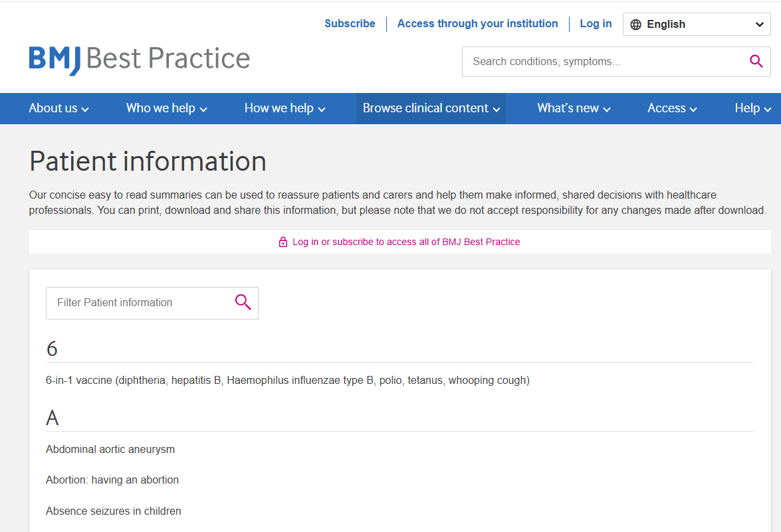Click the section heading number 6
Viewport: 781px width, 532px height.
coord(52,349)
